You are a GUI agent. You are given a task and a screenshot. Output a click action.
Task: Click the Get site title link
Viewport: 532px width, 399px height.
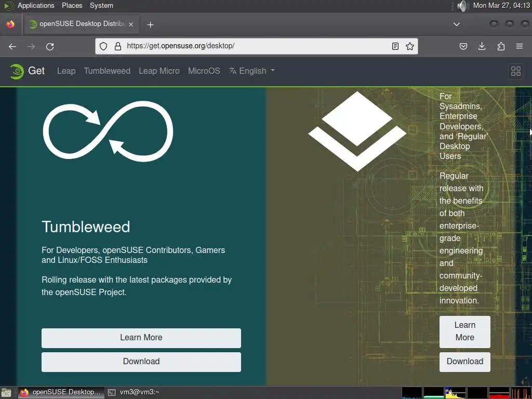[36, 71]
